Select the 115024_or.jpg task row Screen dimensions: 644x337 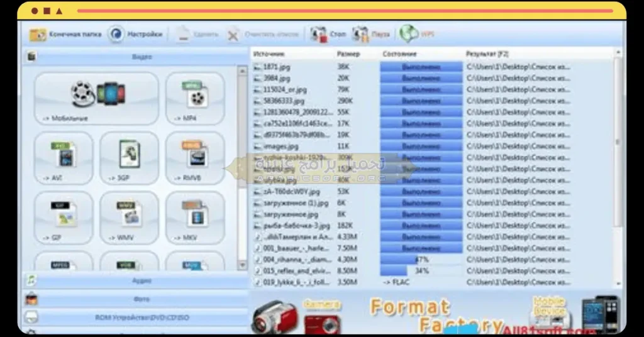(432, 89)
